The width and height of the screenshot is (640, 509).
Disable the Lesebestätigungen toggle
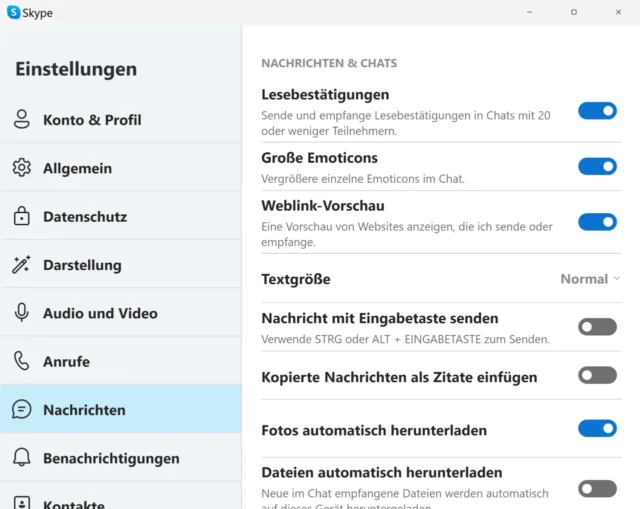(597, 111)
